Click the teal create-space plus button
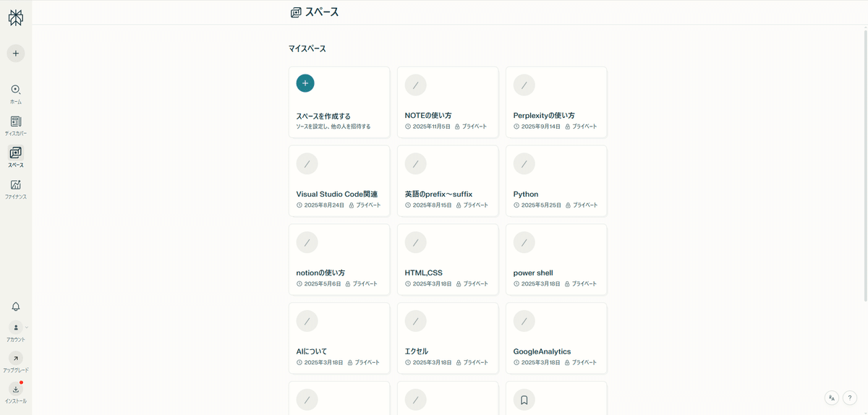Screen dimensions: 868x415 pos(305,83)
